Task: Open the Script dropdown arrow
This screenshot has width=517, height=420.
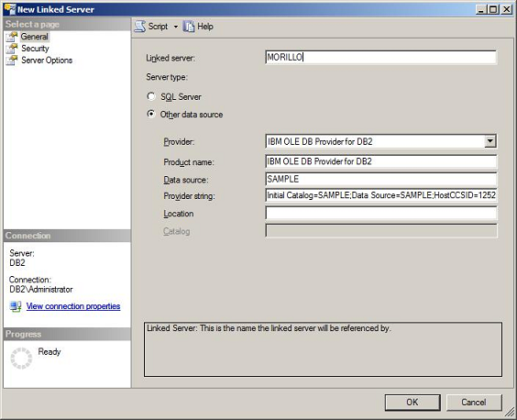Action: pos(176,27)
